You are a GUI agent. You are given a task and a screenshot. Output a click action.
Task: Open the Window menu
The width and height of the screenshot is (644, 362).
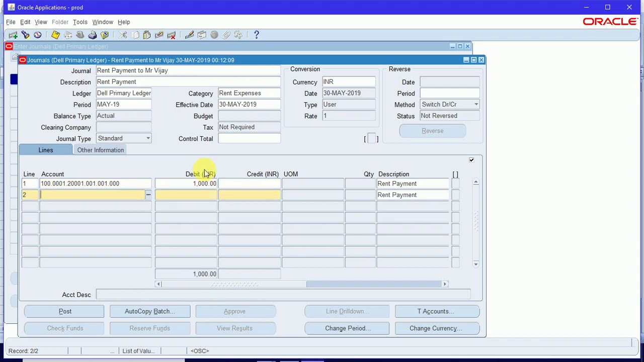103,22
